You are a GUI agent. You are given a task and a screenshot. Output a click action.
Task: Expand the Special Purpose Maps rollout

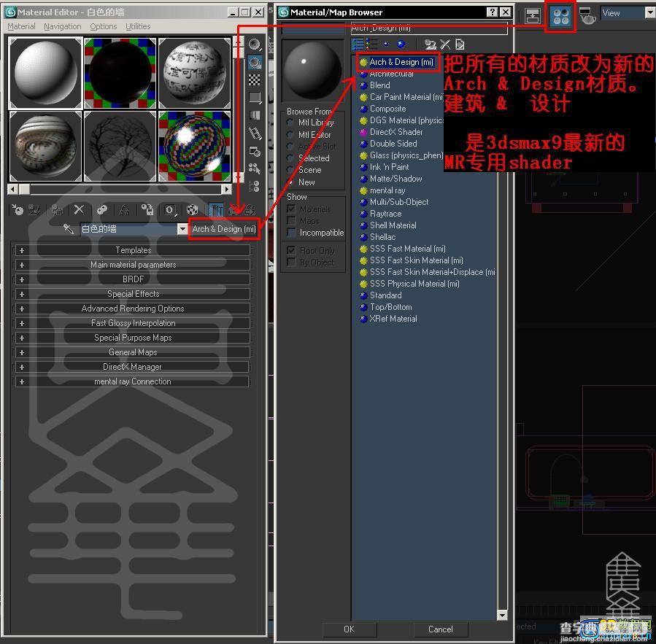click(x=133, y=338)
